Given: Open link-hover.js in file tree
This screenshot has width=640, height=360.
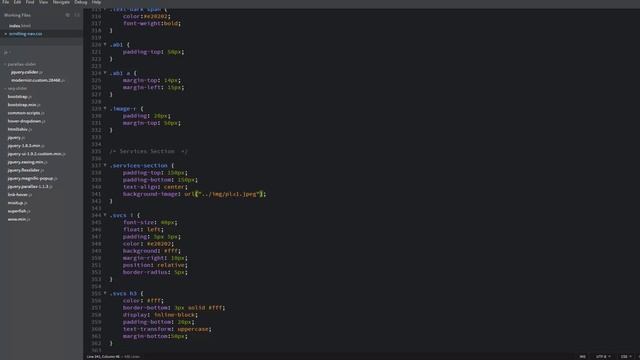Looking at the screenshot, I should (19, 195).
